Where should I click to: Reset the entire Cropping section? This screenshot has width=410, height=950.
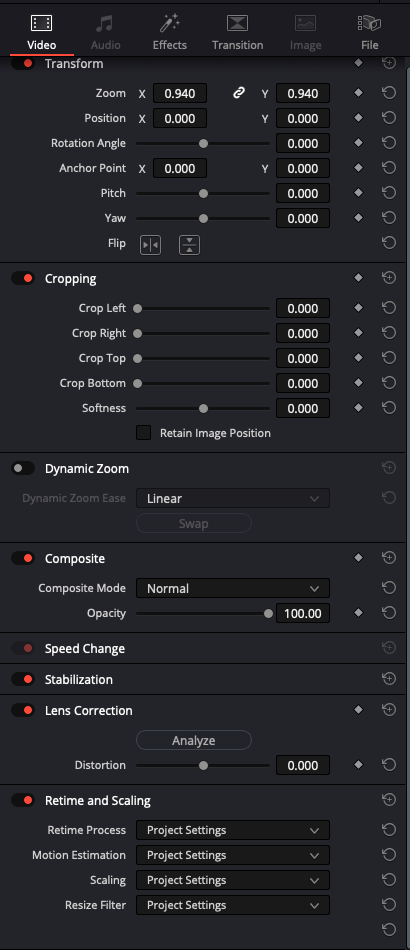coord(389,278)
